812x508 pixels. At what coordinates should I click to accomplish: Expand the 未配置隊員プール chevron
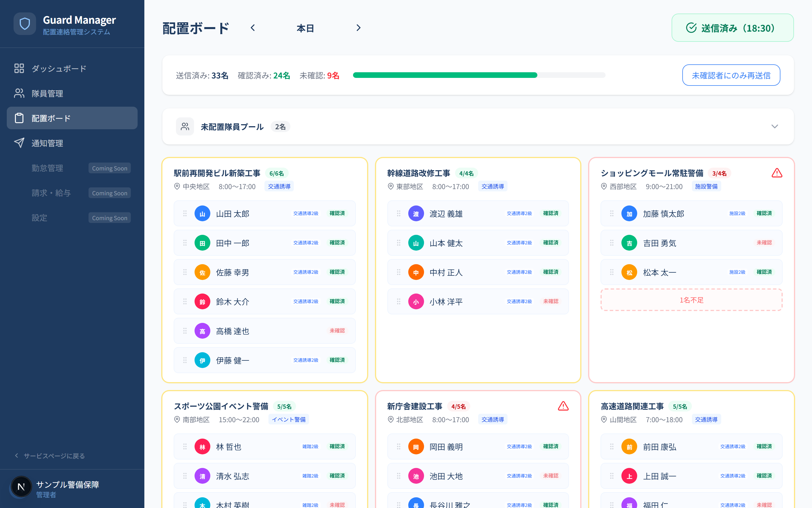tap(775, 127)
